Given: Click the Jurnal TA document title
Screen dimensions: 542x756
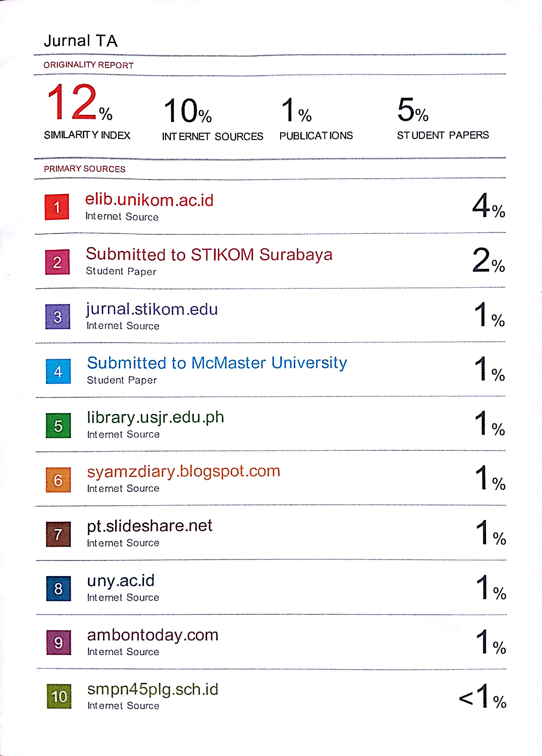Looking at the screenshot, I should pyautogui.click(x=81, y=41).
